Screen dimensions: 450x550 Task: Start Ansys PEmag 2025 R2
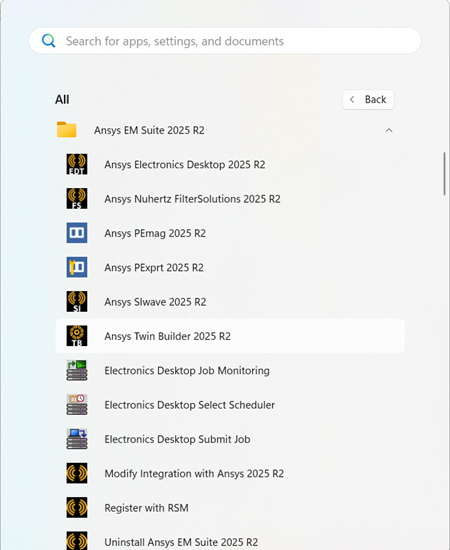pyautogui.click(x=230, y=233)
